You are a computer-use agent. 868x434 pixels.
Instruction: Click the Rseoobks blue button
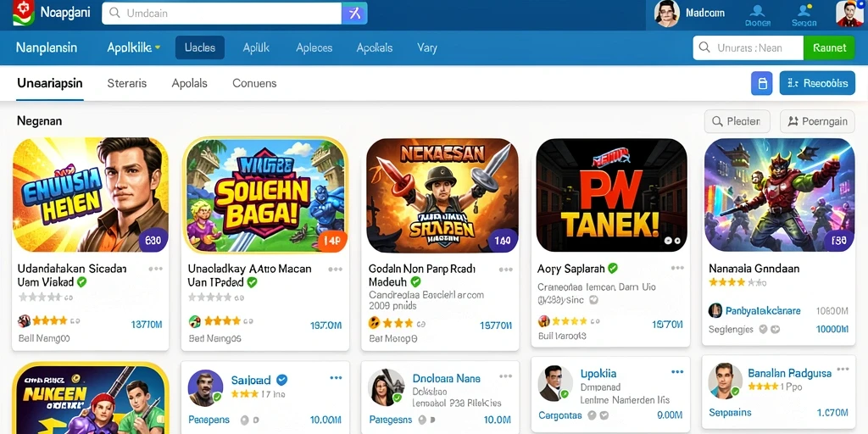(x=817, y=83)
